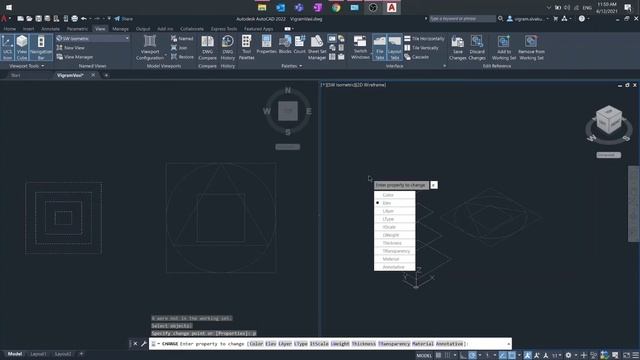The width and height of the screenshot is (640, 360).
Task: Select LAyer in property menu
Action: [x=395, y=211]
